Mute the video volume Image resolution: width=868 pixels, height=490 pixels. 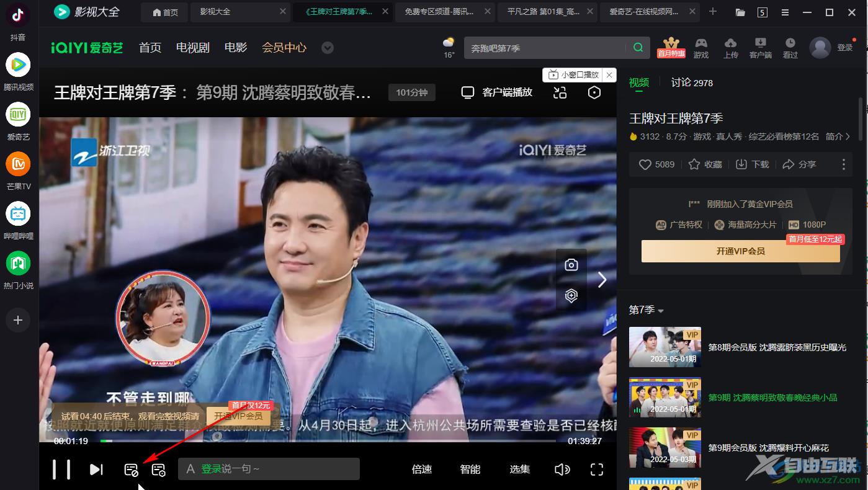coord(562,470)
